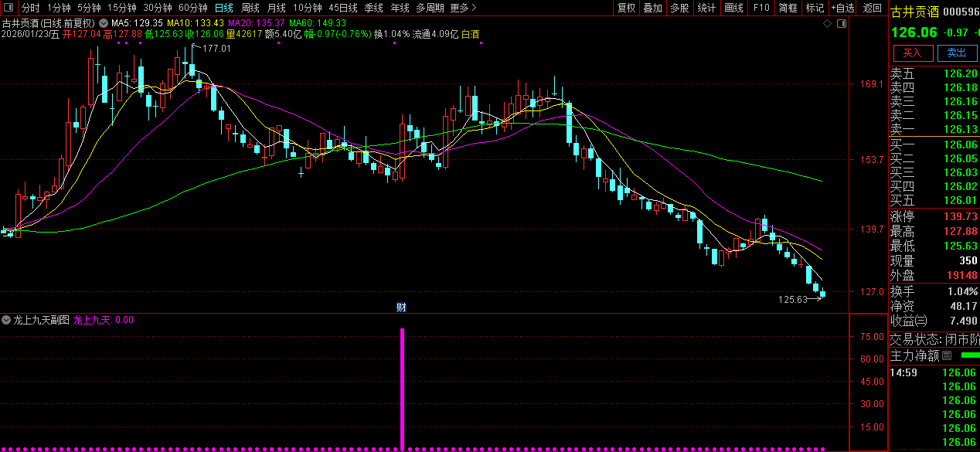Viewport: 980px width, 452px height.
Task: Switch to 日线 daily chart
Action: [x=223, y=8]
